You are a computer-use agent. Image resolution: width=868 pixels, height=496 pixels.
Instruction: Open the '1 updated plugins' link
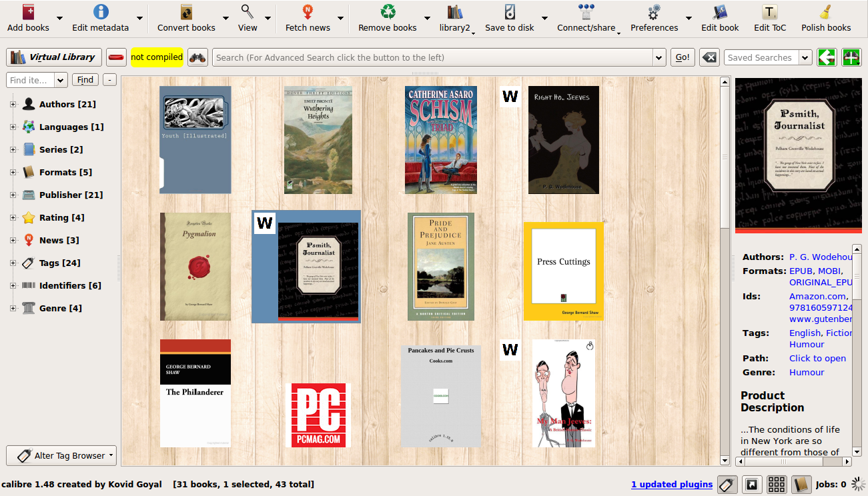coord(672,485)
